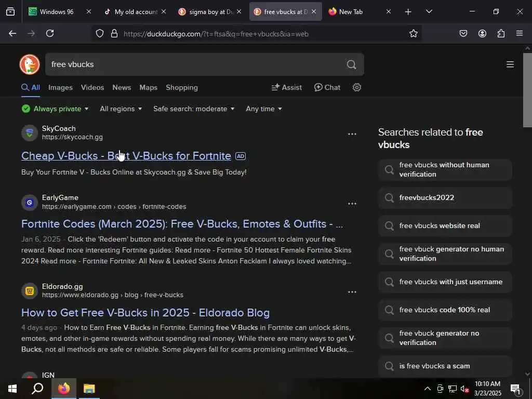Open taskbar search icon
Image resolution: width=532 pixels, height=399 pixels.
37,389
